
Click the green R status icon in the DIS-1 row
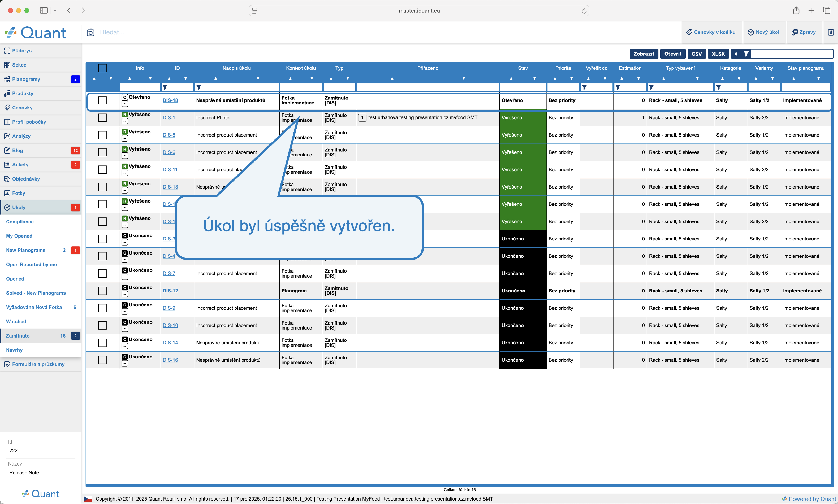(x=125, y=115)
